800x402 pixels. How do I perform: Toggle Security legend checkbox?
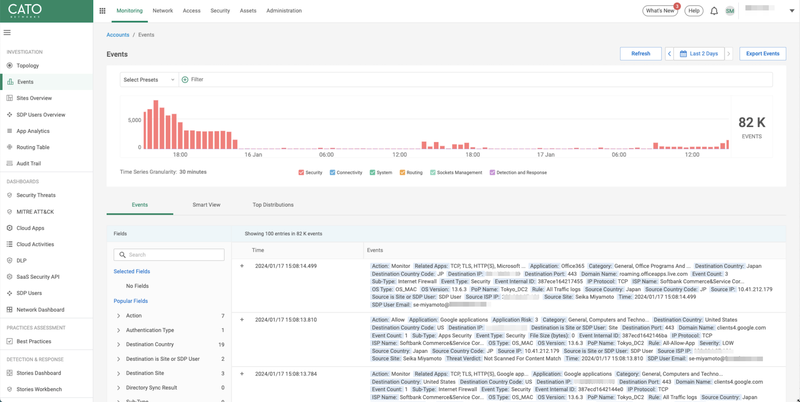[301, 173]
